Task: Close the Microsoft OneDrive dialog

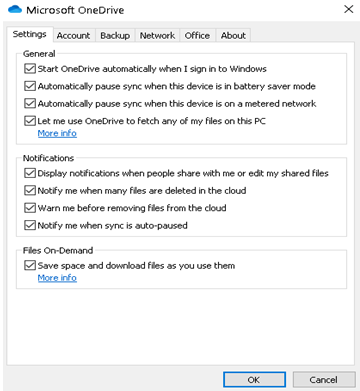Action: pyautogui.click(x=348, y=9)
